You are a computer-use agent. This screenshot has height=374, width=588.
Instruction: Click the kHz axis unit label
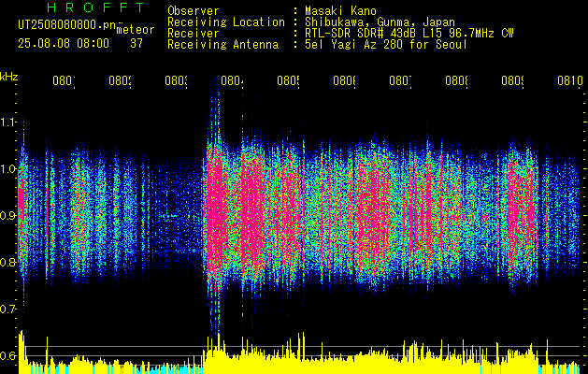coord(9,77)
